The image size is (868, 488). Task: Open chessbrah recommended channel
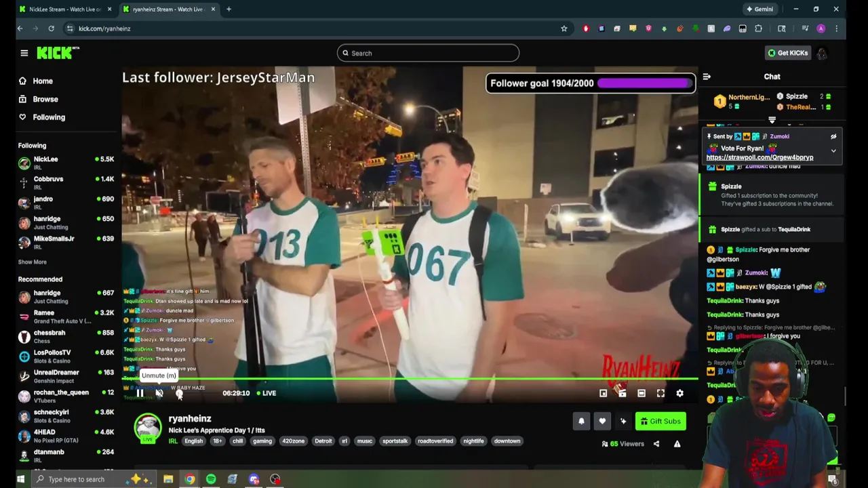(x=66, y=336)
